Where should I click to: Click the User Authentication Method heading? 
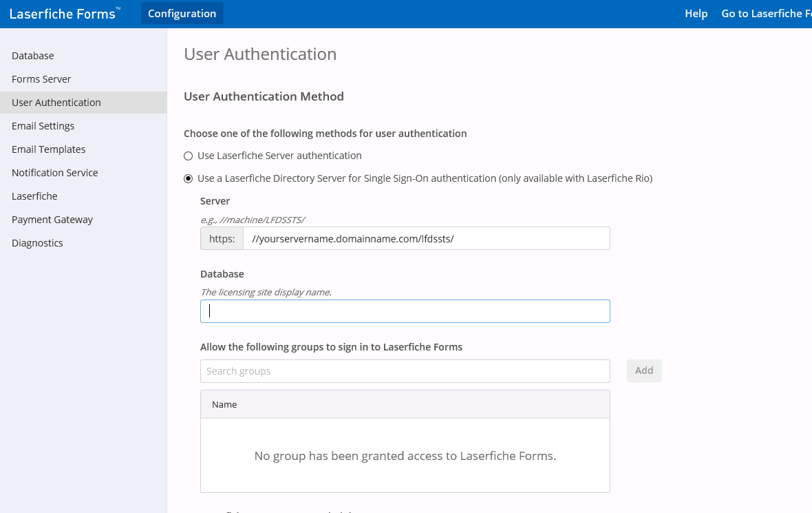click(264, 96)
